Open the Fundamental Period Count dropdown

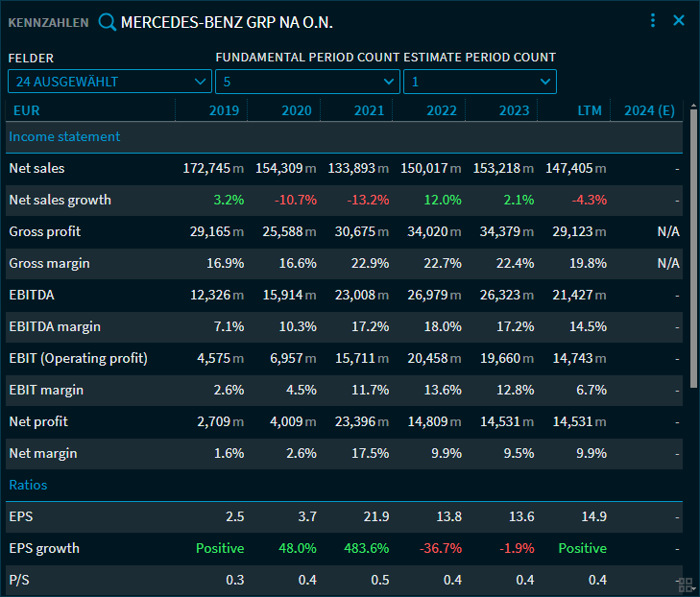tap(306, 82)
